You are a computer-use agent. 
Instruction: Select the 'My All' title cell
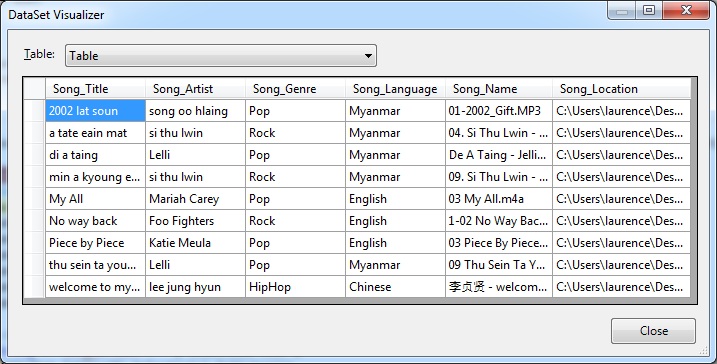point(95,198)
